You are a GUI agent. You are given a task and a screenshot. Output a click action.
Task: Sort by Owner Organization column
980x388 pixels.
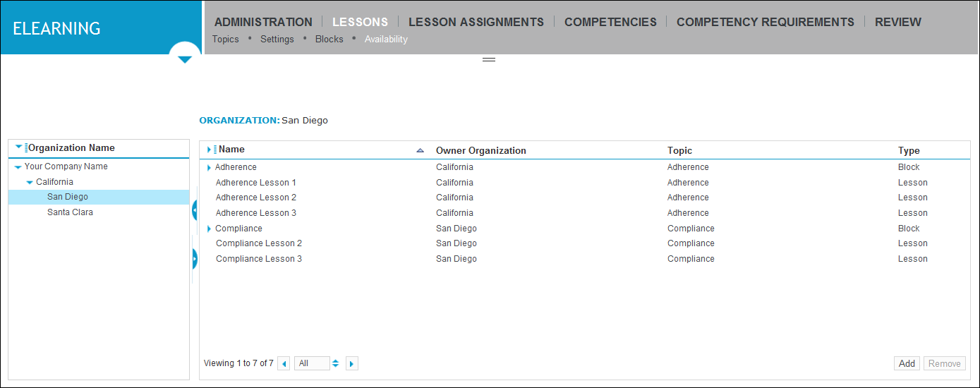point(481,150)
